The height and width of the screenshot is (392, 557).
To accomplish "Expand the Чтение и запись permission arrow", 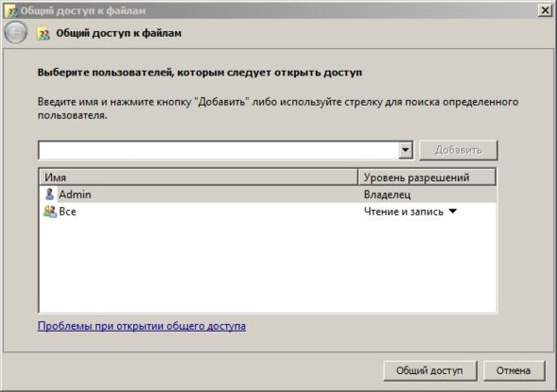I will click(452, 211).
